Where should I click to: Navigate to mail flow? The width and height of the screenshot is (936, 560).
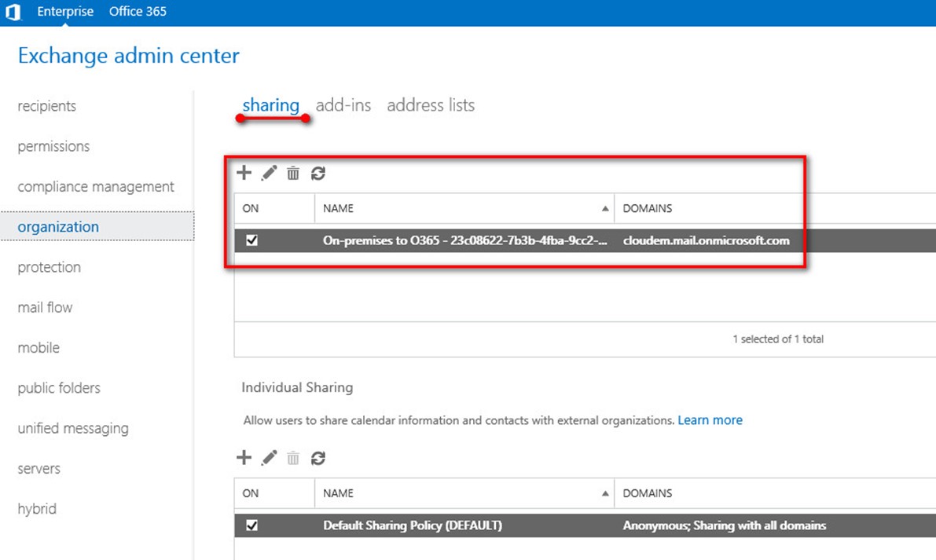tap(46, 307)
